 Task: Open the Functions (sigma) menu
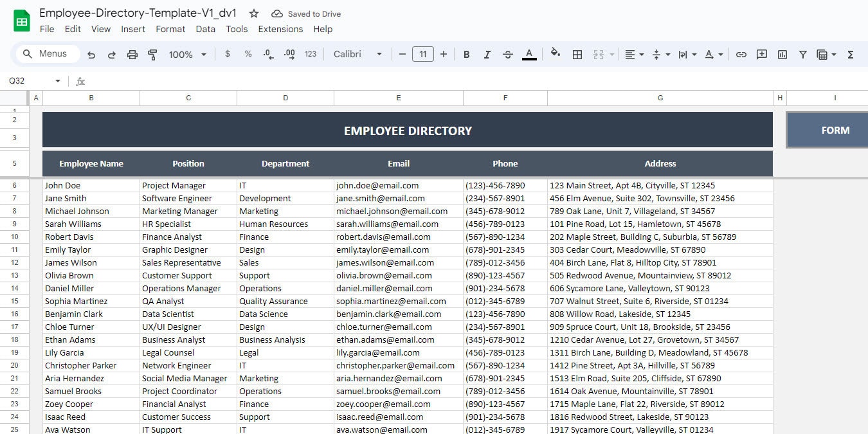pyautogui.click(x=850, y=54)
